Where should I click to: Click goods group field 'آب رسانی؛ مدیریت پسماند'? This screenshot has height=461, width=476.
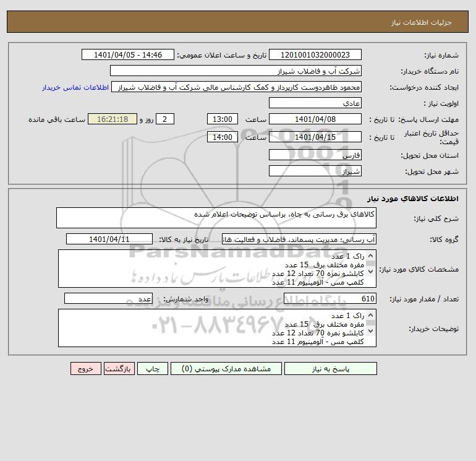tap(299, 239)
